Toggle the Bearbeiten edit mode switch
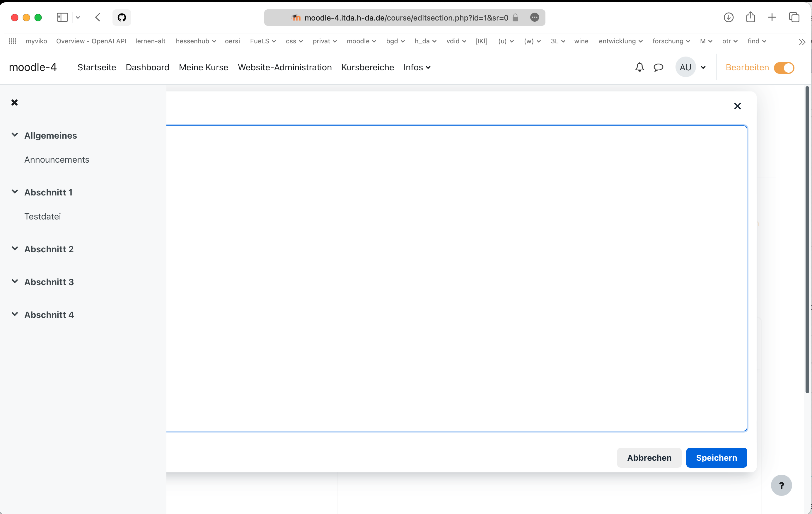Viewport: 812px width, 514px height. (x=784, y=67)
